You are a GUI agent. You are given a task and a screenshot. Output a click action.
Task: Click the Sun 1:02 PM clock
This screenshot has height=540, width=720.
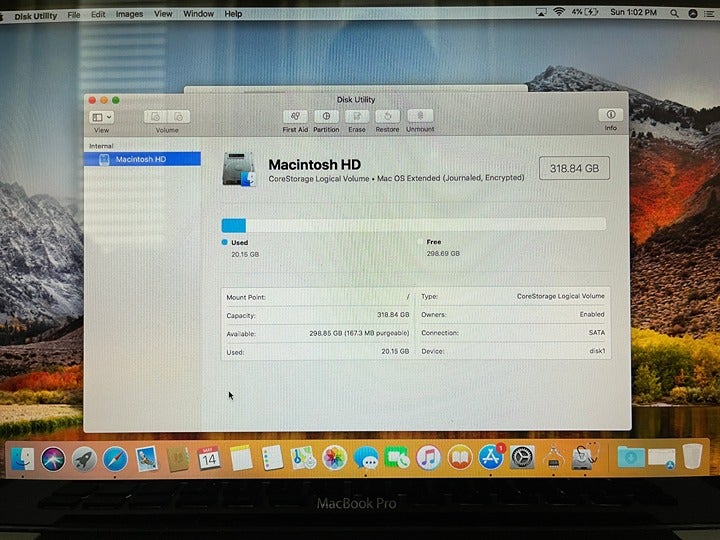[633, 12]
